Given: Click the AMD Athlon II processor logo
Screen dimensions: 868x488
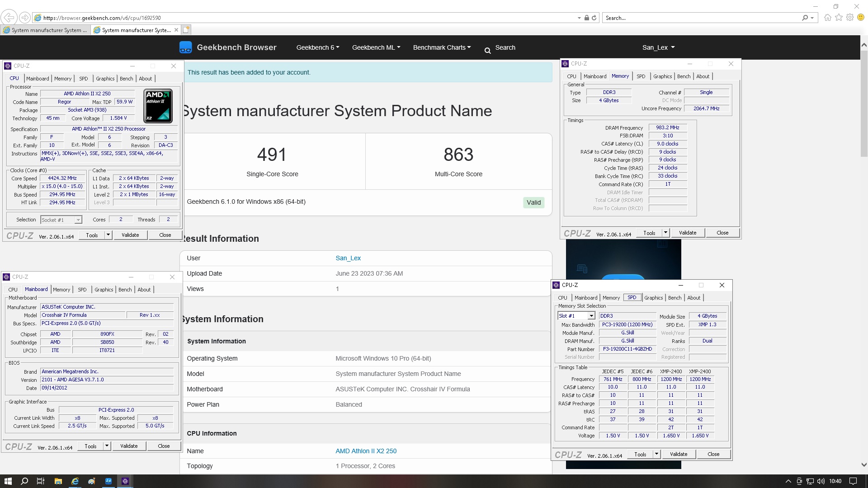Looking at the screenshot, I should click(158, 106).
